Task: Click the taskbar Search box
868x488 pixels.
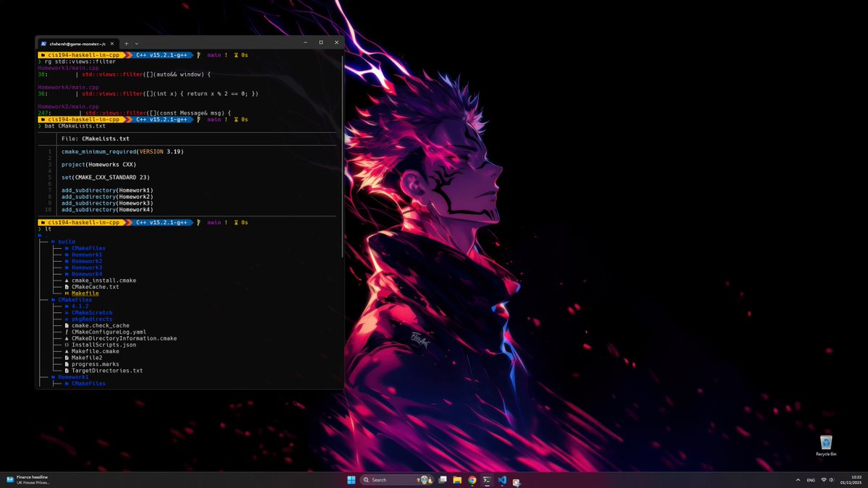Action: tap(396, 480)
